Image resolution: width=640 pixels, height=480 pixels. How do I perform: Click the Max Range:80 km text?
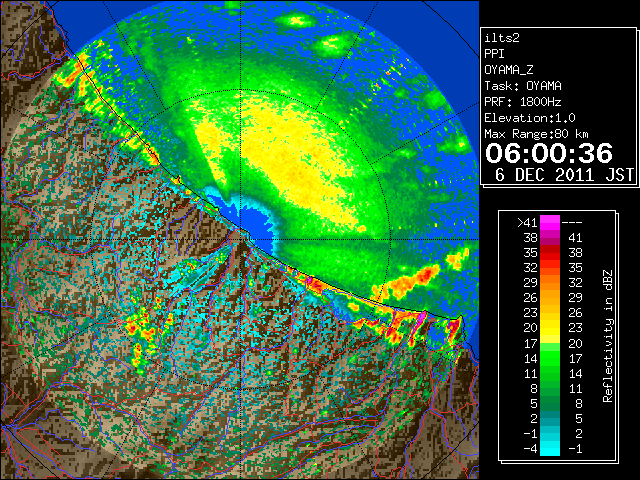coord(536,134)
